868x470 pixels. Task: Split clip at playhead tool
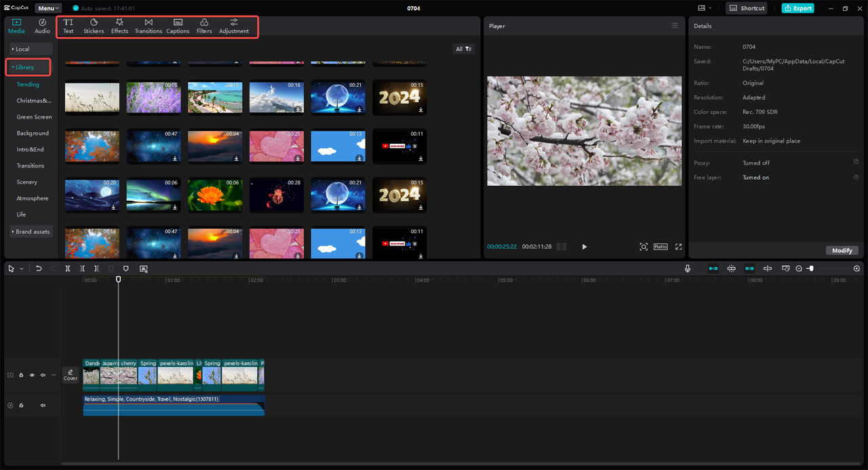pos(68,269)
